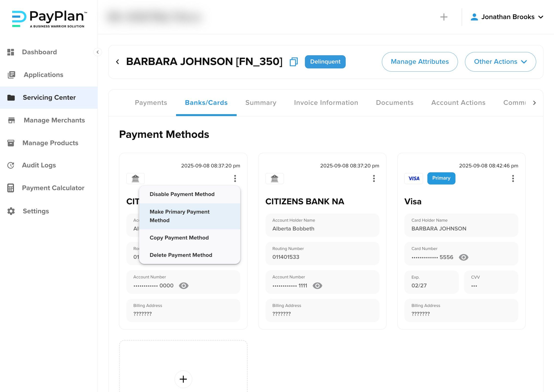Open the Dashboard sidebar icon
Viewport: 554px width, 392px height.
coord(11,52)
